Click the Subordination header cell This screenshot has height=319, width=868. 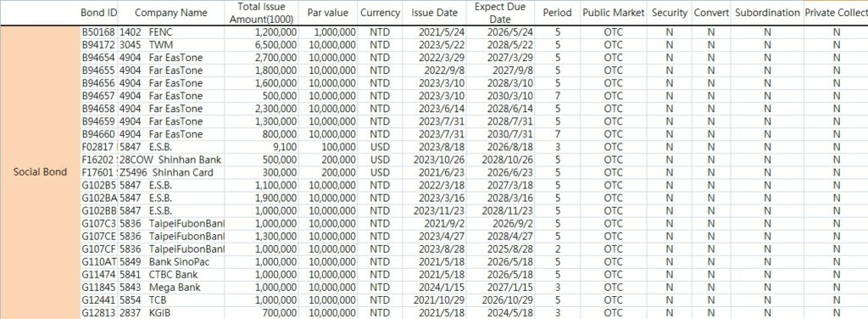[767, 12]
